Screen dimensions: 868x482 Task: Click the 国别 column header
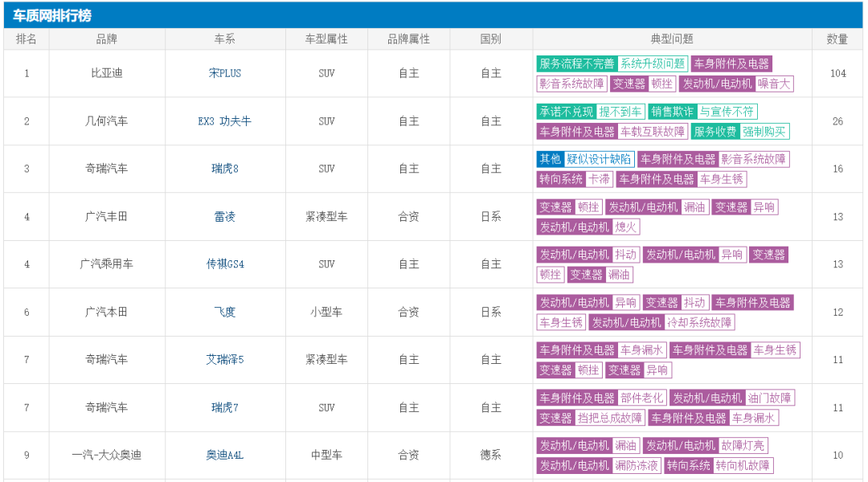[x=491, y=39]
